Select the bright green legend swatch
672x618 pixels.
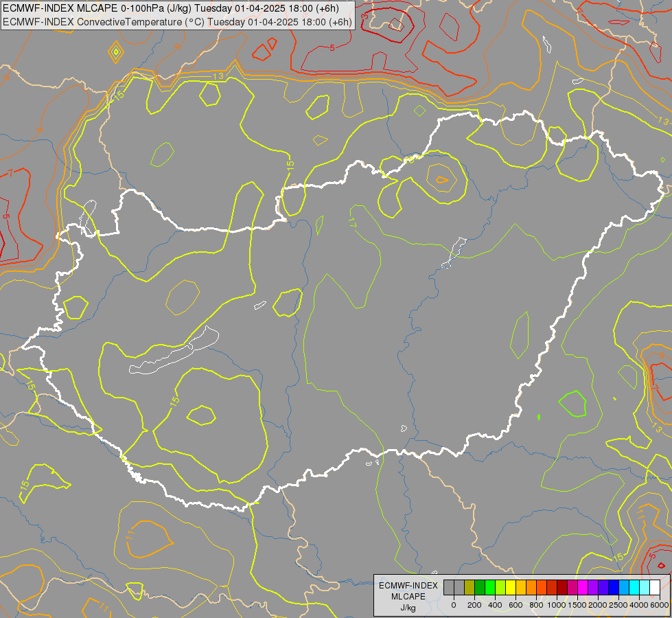490,587
